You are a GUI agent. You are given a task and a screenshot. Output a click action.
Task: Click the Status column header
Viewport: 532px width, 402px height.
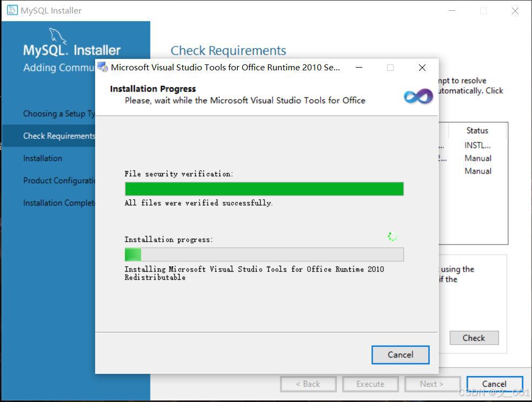point(477,130)
